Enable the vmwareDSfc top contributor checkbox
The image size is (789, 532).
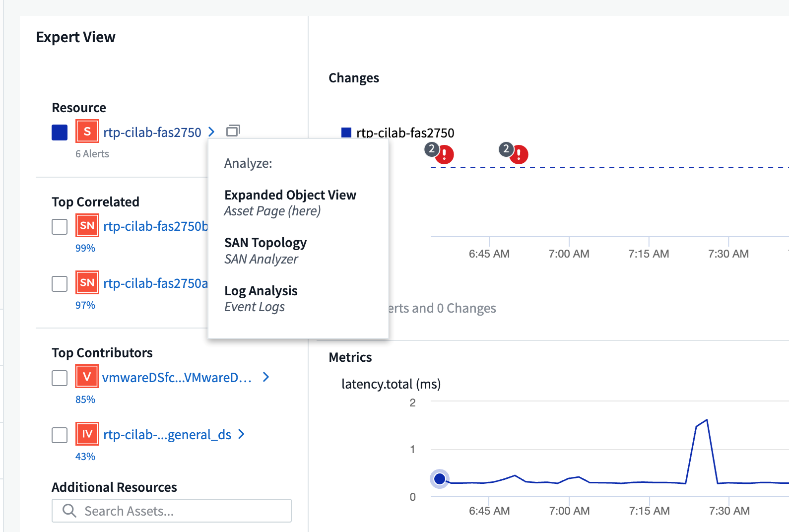click(x=60, y=378)
